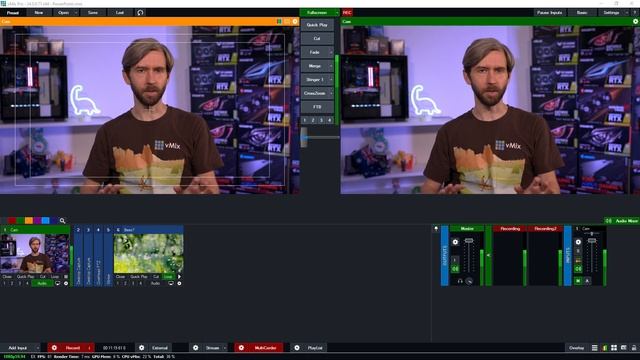Click the Overlay button at bottom right
640x360 pixels.
point(576,348)
